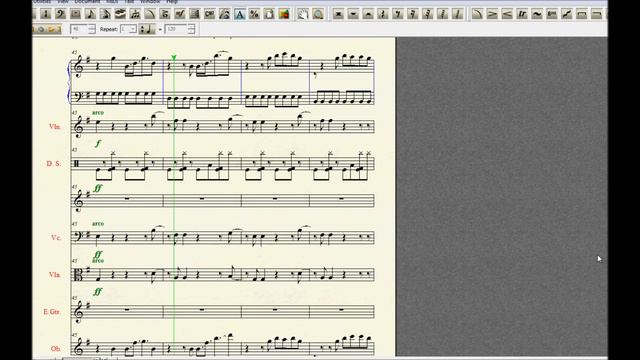640x360 pixels.
Task: Insert an eighth rest
Action: pos(398,14)
